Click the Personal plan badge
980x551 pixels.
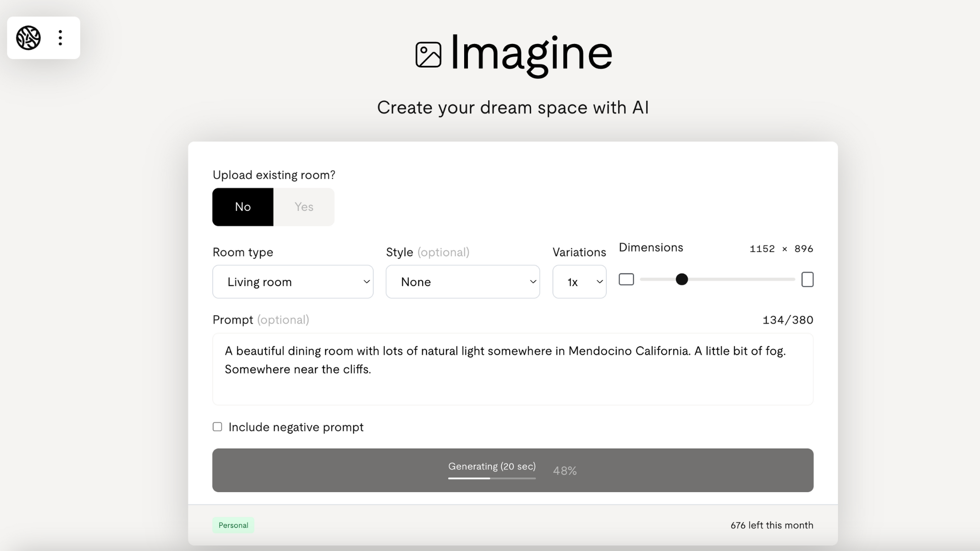pyautogui.click(x=233, y=525)
